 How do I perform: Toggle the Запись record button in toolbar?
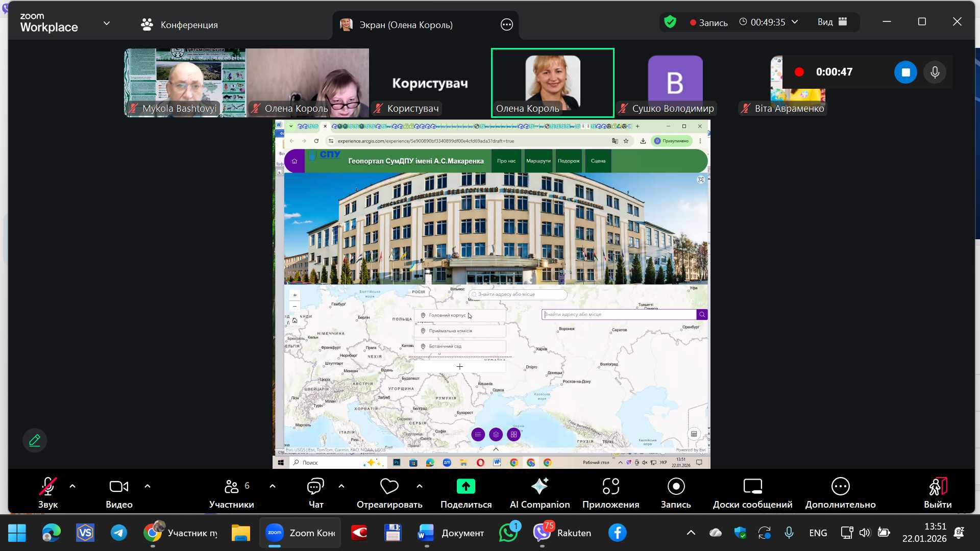(676, 487)
